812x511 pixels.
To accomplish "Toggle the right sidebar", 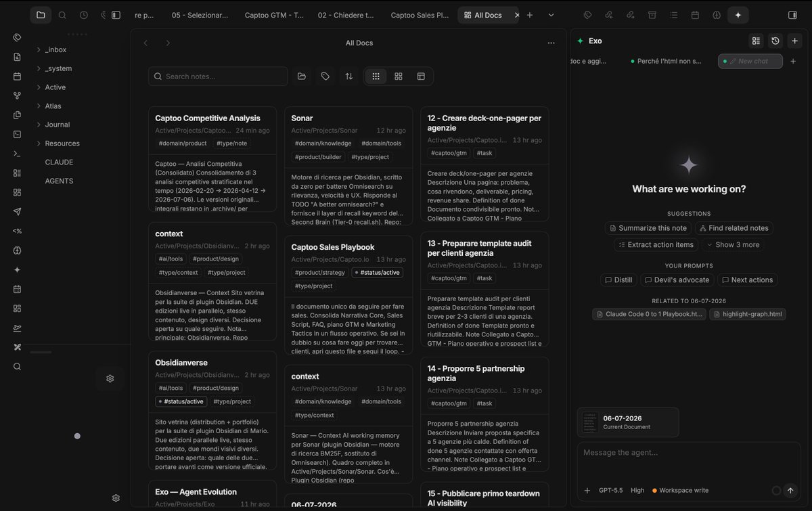I will 793,15.
